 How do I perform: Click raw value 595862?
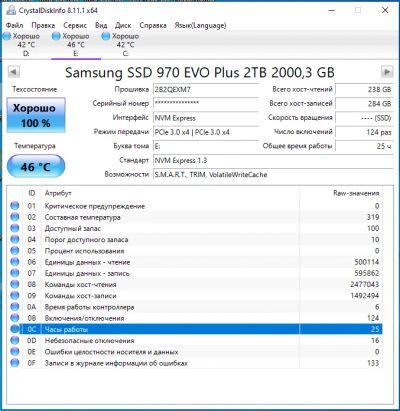367,273
